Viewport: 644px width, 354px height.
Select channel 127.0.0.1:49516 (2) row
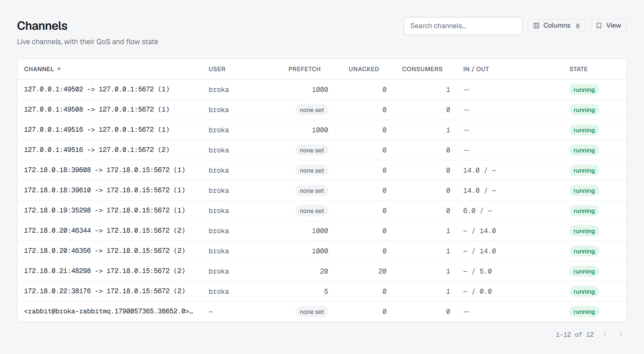point(322,150)
